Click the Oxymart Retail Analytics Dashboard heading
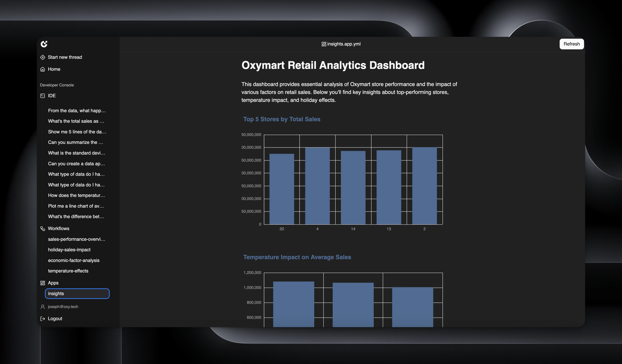The image size is (622, 364). tap(333, 65)
